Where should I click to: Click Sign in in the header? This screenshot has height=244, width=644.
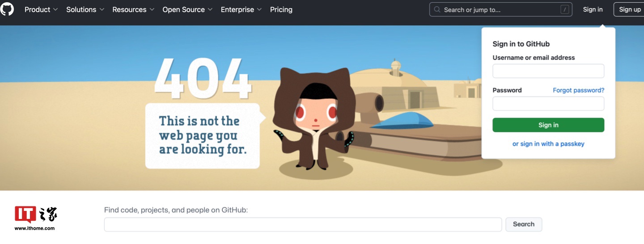click(x=593, y=9)
